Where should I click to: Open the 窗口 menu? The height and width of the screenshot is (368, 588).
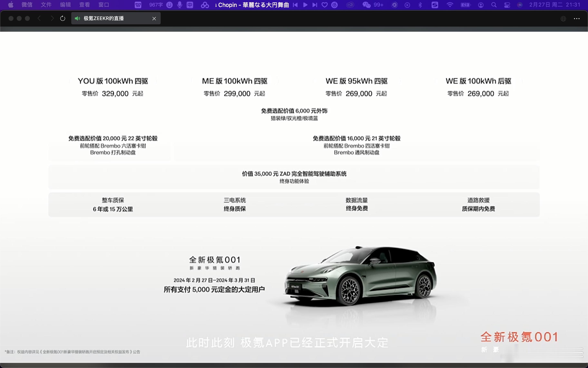(x=104, y=5)
